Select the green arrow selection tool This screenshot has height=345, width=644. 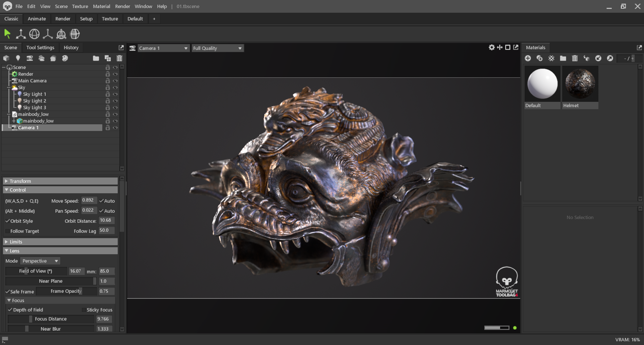(7, 34)
